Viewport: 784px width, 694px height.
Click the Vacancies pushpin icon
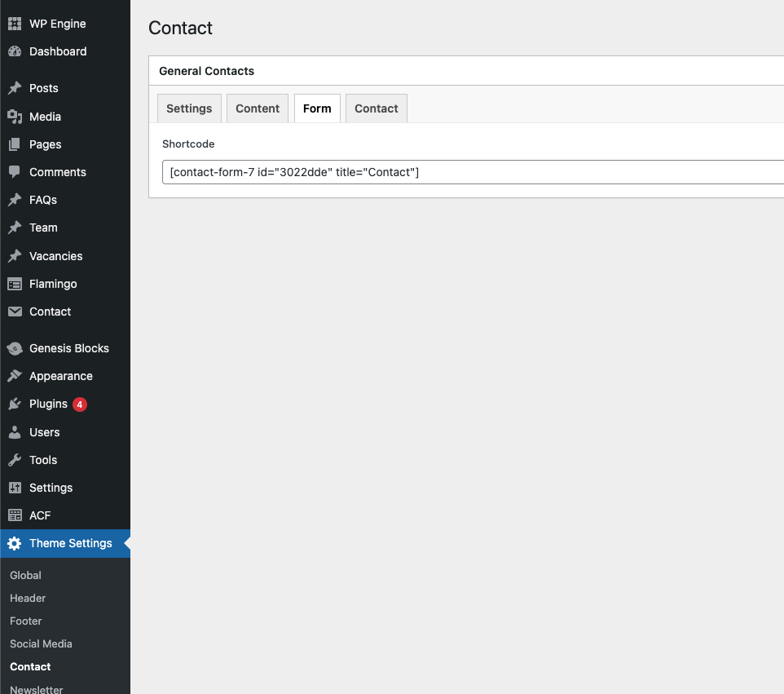pyautogui.click(x=15, y=256)
